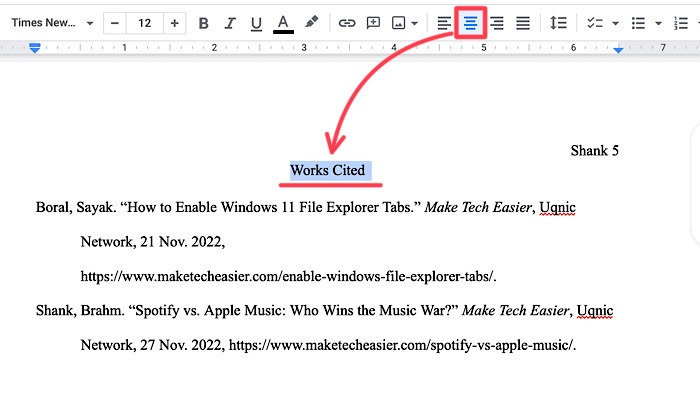Click the italic Make Tech Easier in Boral citation
This screenshot has width=700, height=400.
[478, 208]
